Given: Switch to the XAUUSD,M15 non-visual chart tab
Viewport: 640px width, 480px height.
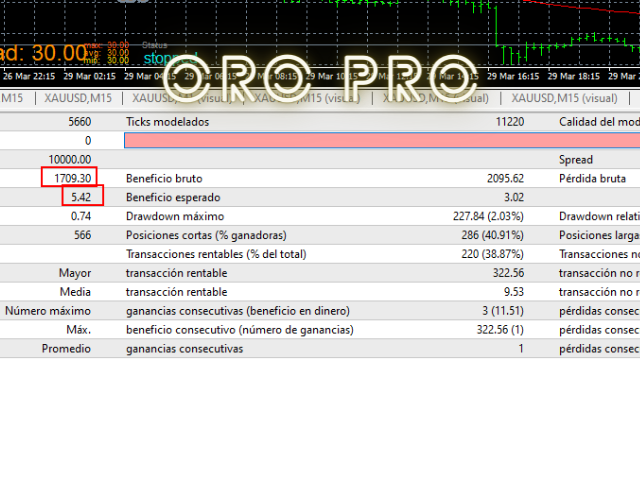Looking at the screenshot, I should tap(78, 98).
